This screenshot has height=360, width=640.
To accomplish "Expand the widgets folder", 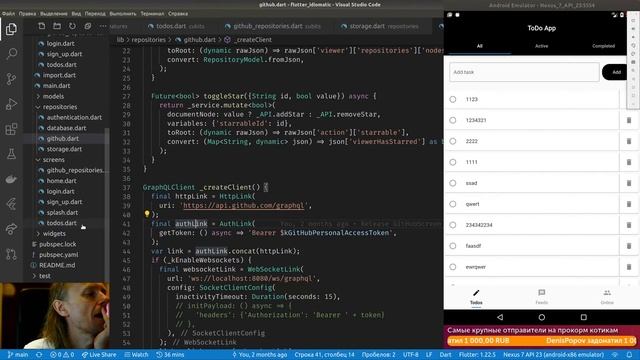I will (x=54, y=233).
